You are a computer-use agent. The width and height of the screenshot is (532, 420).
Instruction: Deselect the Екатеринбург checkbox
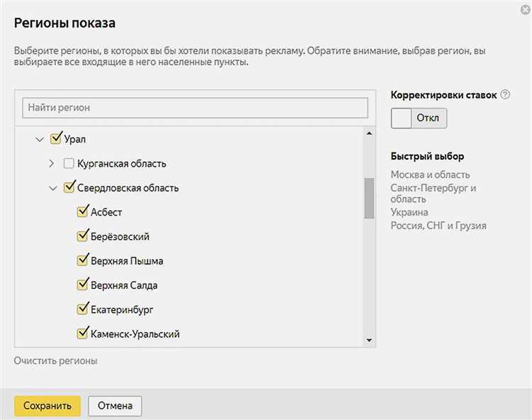[x=82, y=309]
